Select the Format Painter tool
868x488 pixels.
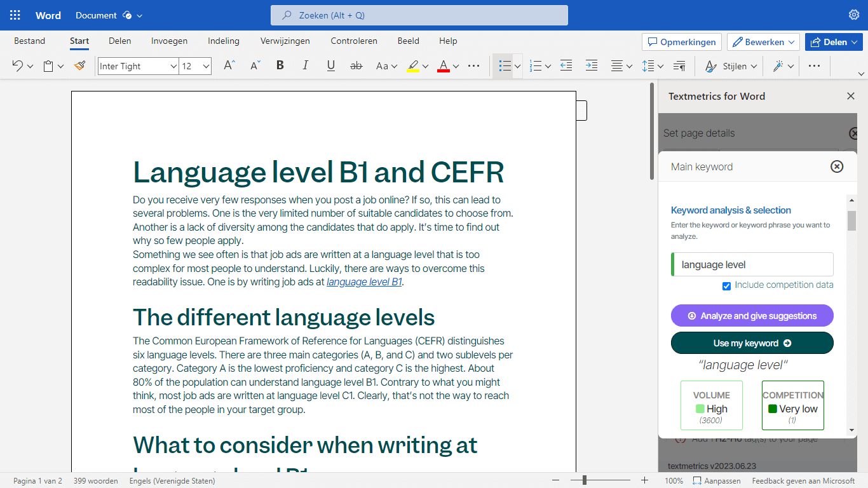click(79, 65)
